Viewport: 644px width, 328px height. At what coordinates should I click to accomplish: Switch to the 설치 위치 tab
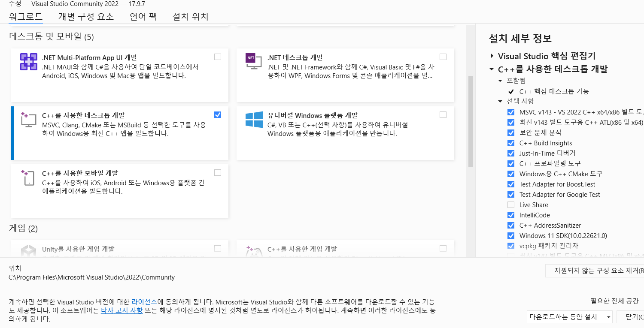click(190, 17)
